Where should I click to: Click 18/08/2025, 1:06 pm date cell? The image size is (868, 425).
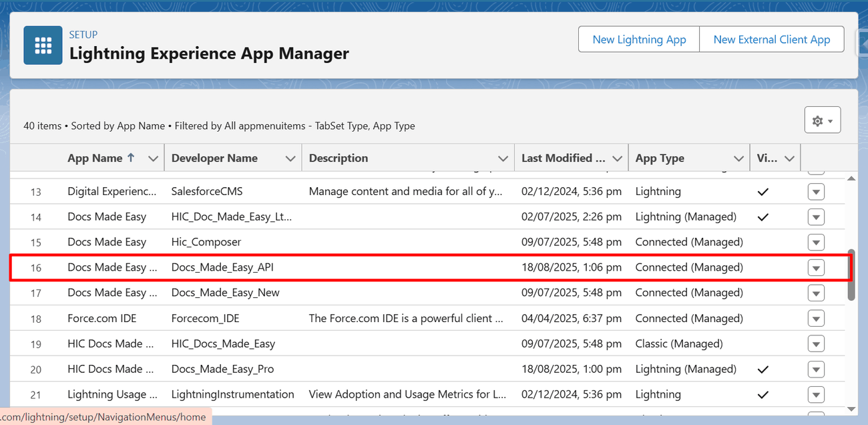(x=572, y=267)
